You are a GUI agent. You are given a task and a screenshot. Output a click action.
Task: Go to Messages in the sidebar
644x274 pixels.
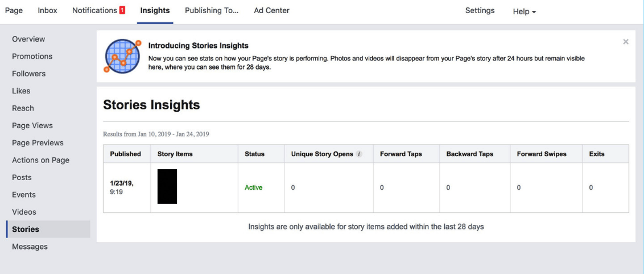(30, 247)
